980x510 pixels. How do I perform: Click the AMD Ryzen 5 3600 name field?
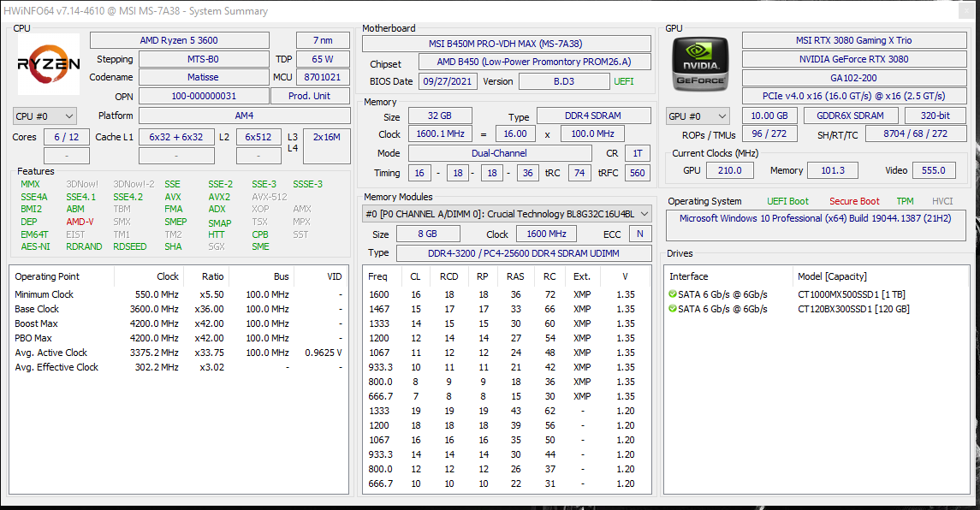180,40
